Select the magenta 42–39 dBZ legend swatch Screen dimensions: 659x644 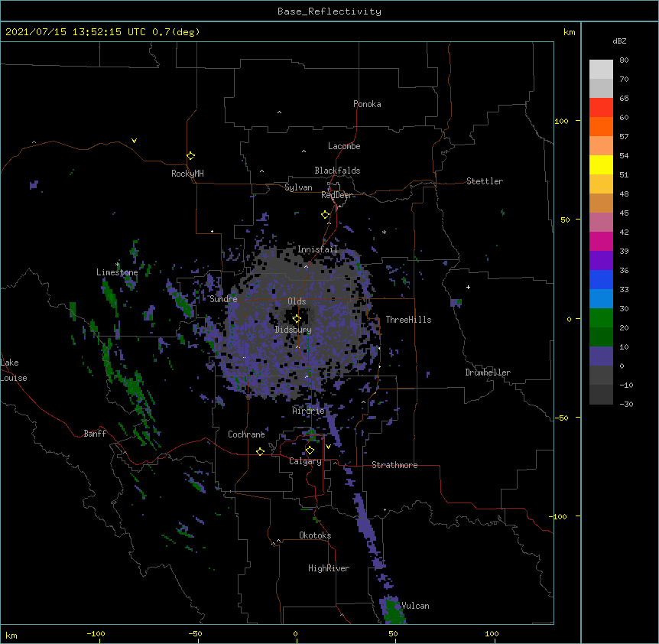click(601, 242)
